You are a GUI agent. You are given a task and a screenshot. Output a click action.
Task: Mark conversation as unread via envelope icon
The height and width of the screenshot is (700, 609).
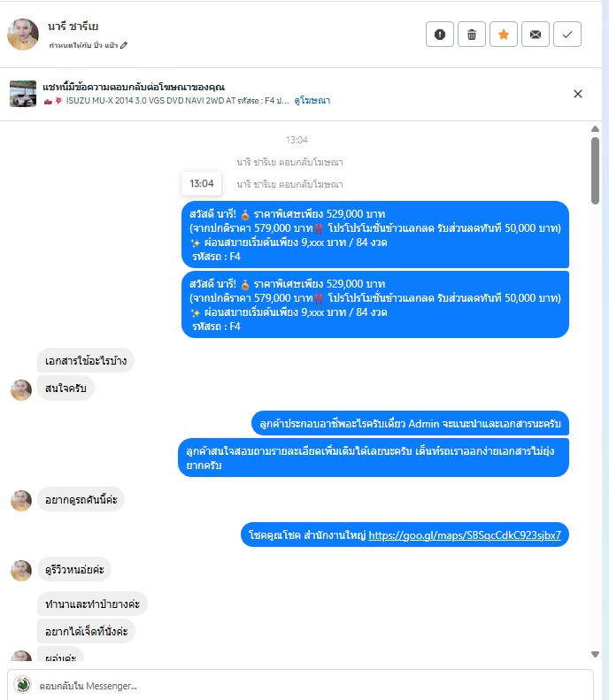click(x=536, y=35)
